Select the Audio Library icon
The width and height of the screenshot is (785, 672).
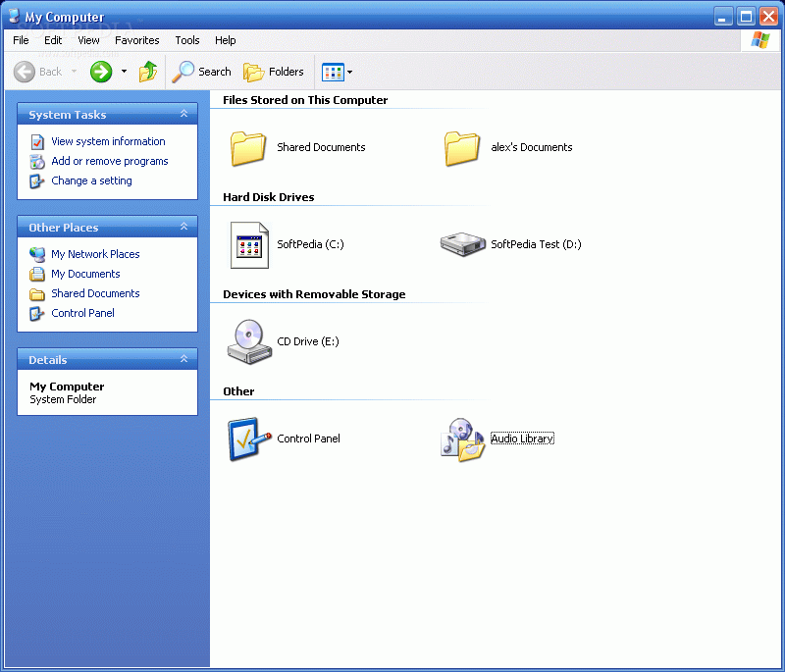[462, 439]
